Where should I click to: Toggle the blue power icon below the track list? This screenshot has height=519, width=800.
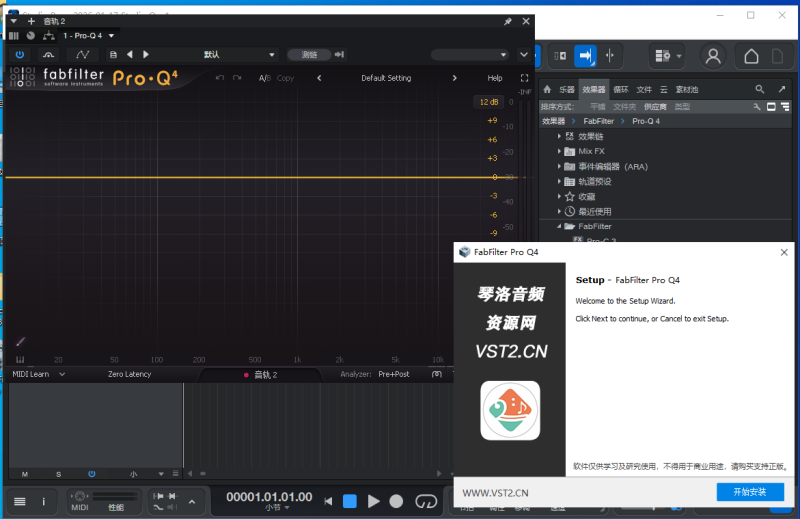click(92, 474)
